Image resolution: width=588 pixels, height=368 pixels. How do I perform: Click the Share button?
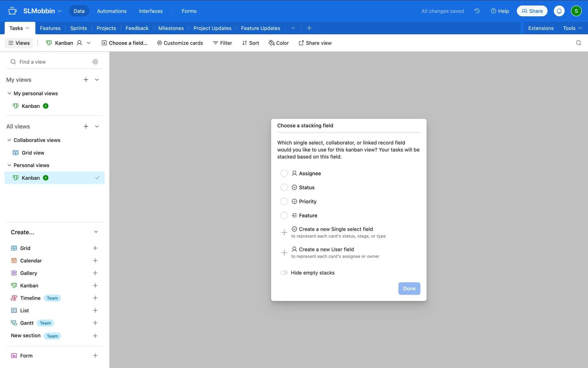click(532, 11)
